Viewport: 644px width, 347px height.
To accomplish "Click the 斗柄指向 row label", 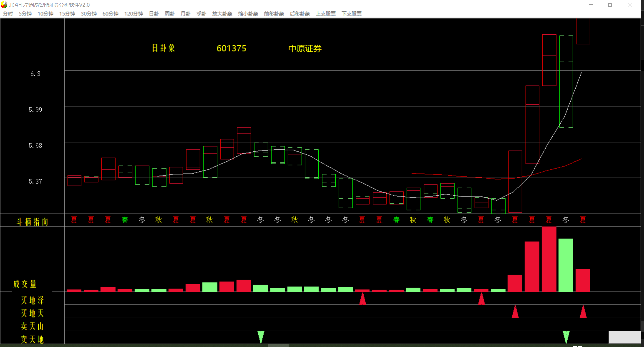I will click(32, 222).
